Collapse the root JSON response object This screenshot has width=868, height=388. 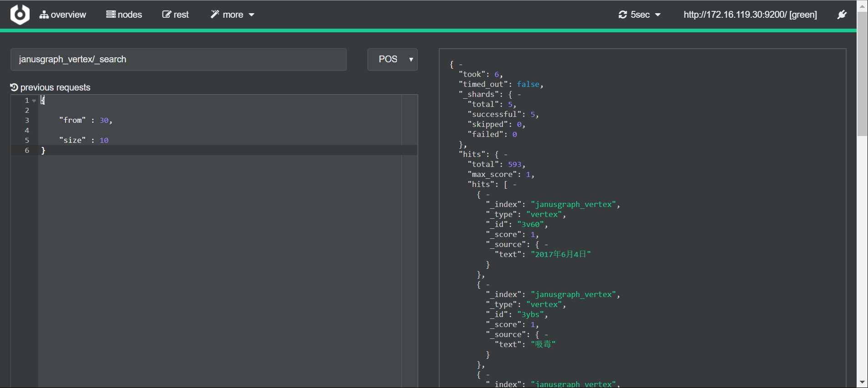pyautogui.click(x=461, y=65)
